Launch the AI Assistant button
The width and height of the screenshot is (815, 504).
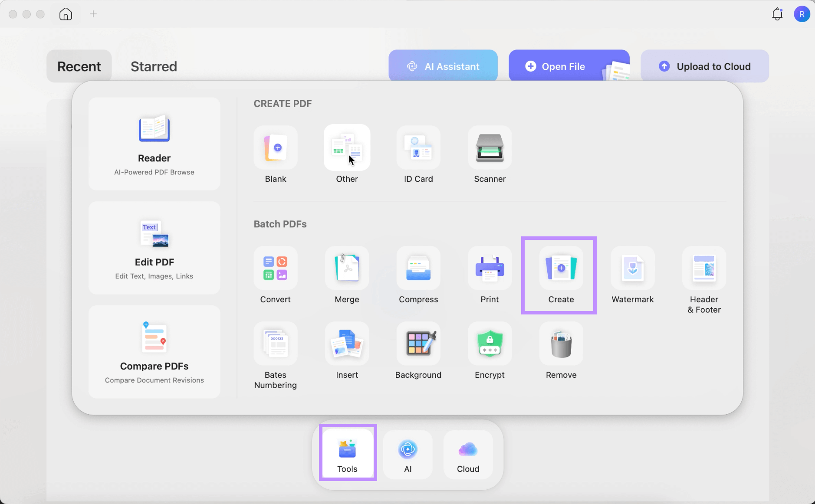point(443,66)
